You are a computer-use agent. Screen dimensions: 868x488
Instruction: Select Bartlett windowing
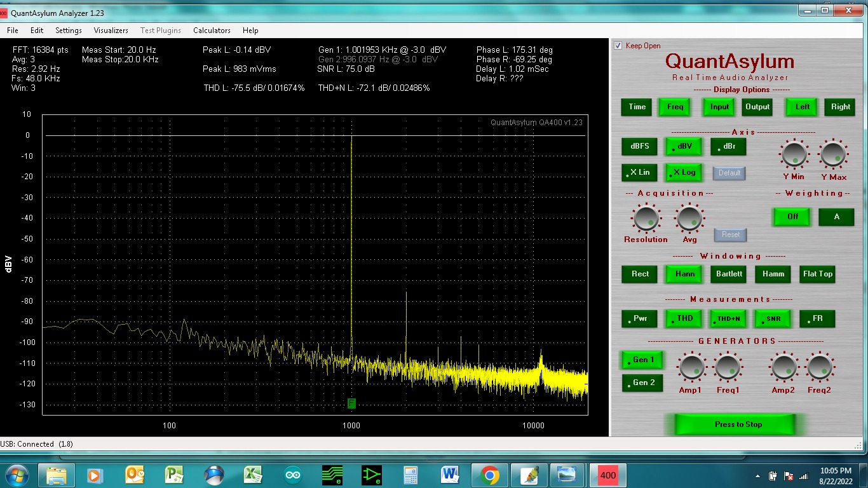(x=729, y=274)
